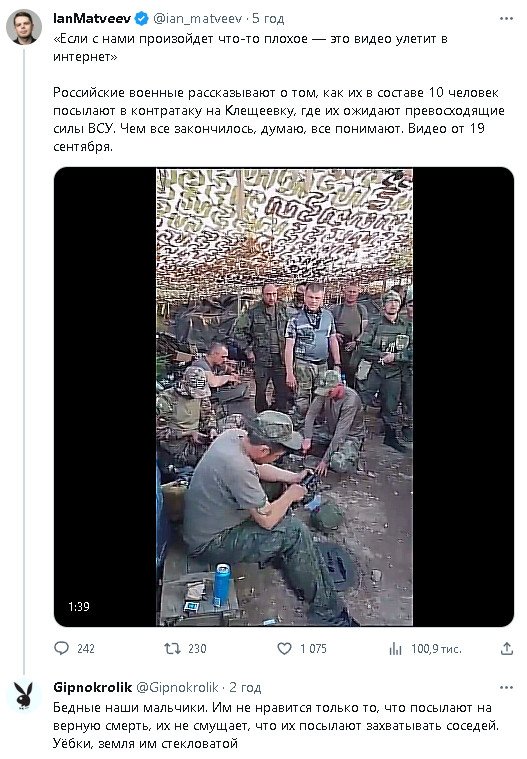Open three-dot menu on Gipnokrolik's reply
The image size is (527, 759).
click(506, 687)
